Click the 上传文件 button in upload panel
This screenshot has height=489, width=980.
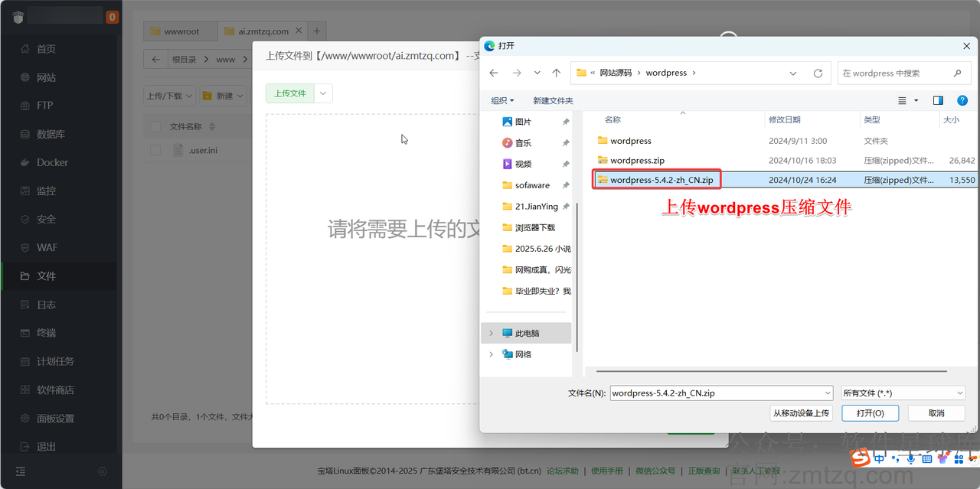[x=289, y=93]
